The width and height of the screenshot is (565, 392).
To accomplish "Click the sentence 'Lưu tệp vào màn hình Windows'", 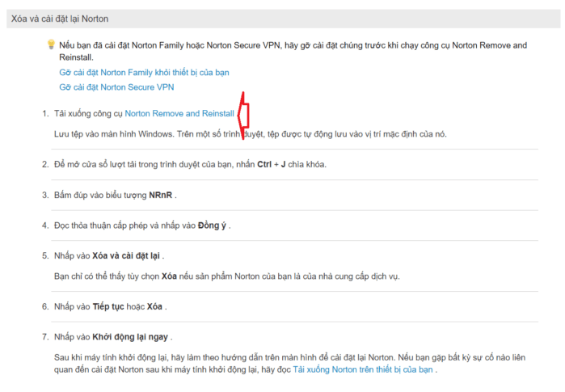I will tap(113, 134).
